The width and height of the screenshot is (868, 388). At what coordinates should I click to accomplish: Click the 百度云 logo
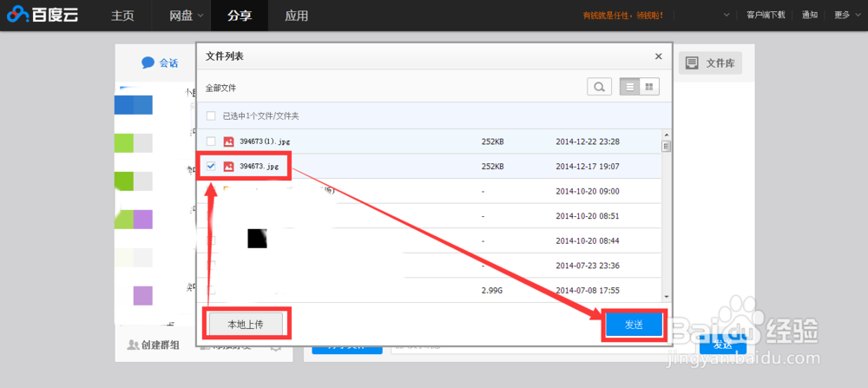(x=43, y=15)
